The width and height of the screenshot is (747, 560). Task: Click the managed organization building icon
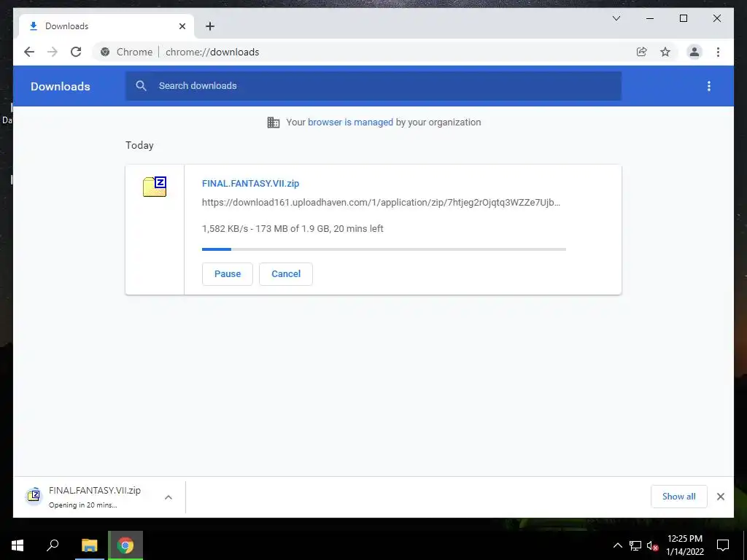tap(274, 122)
